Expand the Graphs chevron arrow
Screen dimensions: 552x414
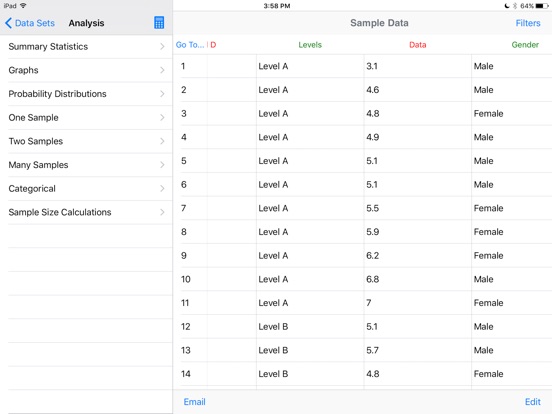(162, 70)
